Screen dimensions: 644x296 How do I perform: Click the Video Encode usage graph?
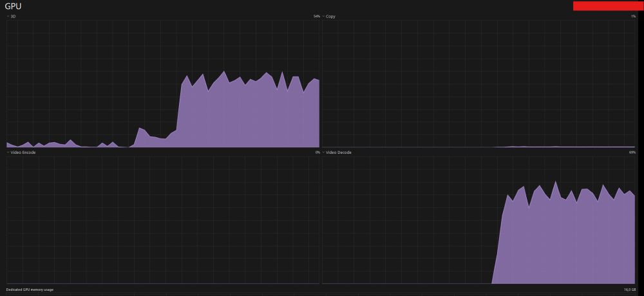click(x=163, y=219)
